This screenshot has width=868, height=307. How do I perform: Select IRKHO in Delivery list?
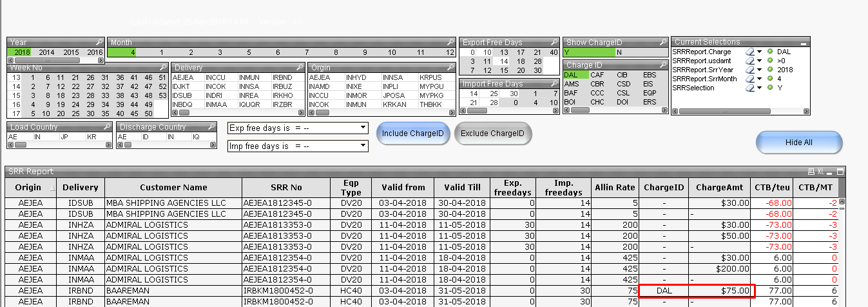click(282, 95)
